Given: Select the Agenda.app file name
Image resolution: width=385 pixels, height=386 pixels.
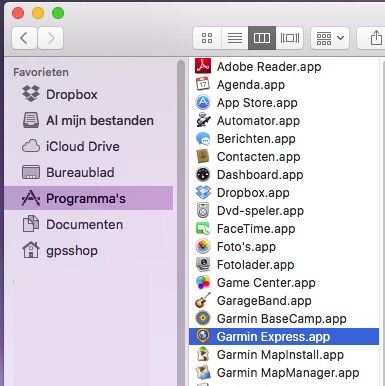Looking at the screenshot, I should coord(251,85).
